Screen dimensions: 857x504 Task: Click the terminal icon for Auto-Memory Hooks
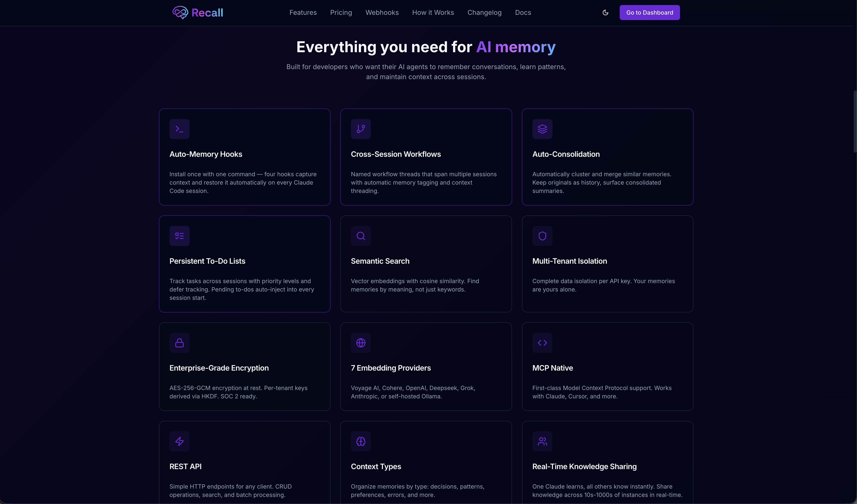179,129
